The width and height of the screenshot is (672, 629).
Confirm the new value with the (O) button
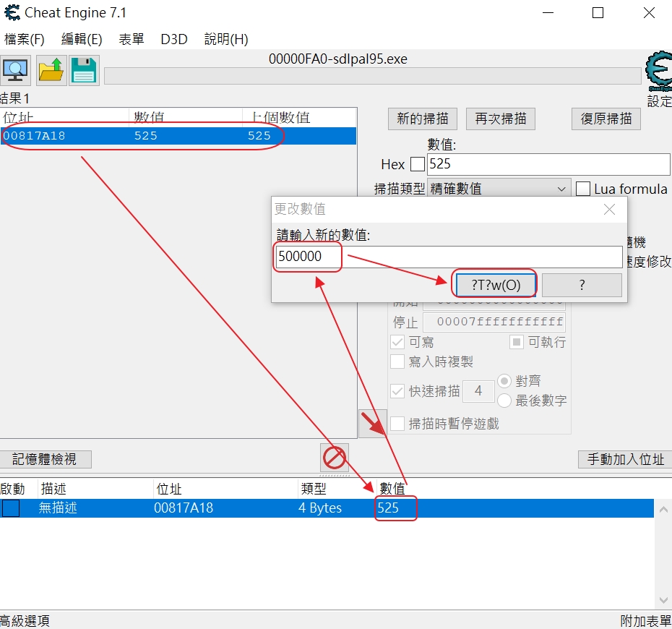(x=496, y=285)
